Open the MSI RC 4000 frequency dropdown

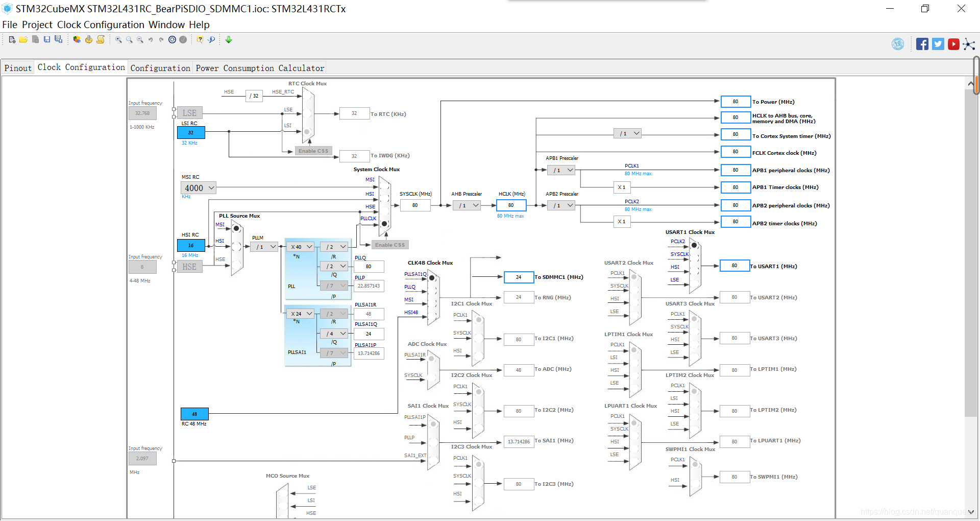pos(199,188)
